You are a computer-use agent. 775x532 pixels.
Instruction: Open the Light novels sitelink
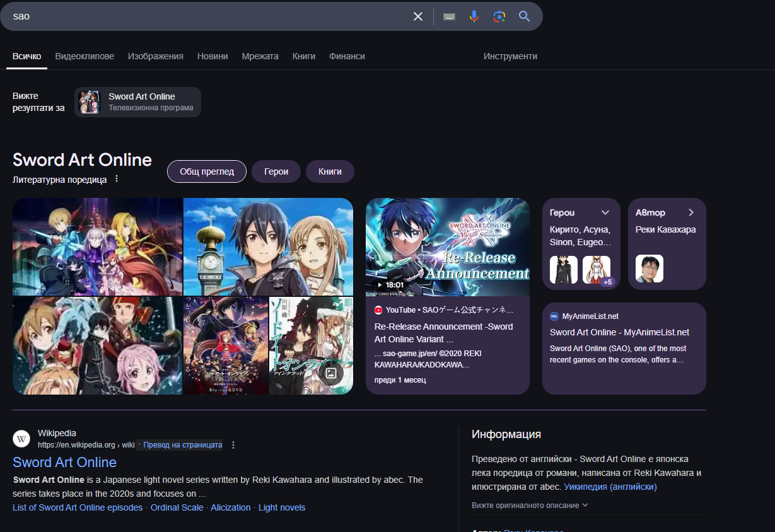click(x=282, y=507)
